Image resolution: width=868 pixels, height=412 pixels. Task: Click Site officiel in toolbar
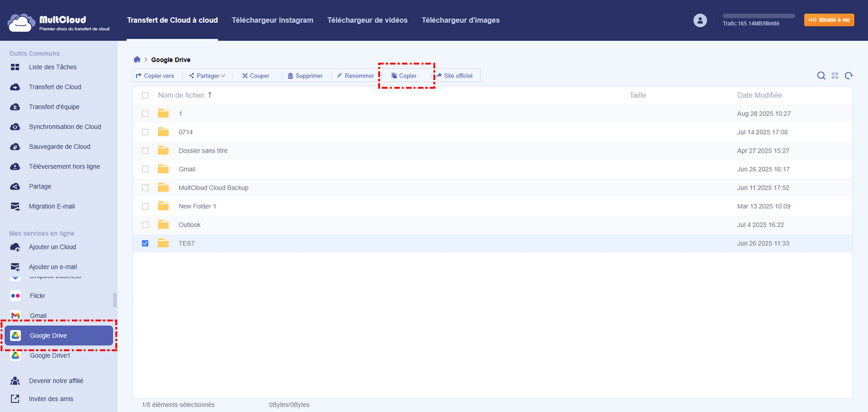tap(454, 76)
